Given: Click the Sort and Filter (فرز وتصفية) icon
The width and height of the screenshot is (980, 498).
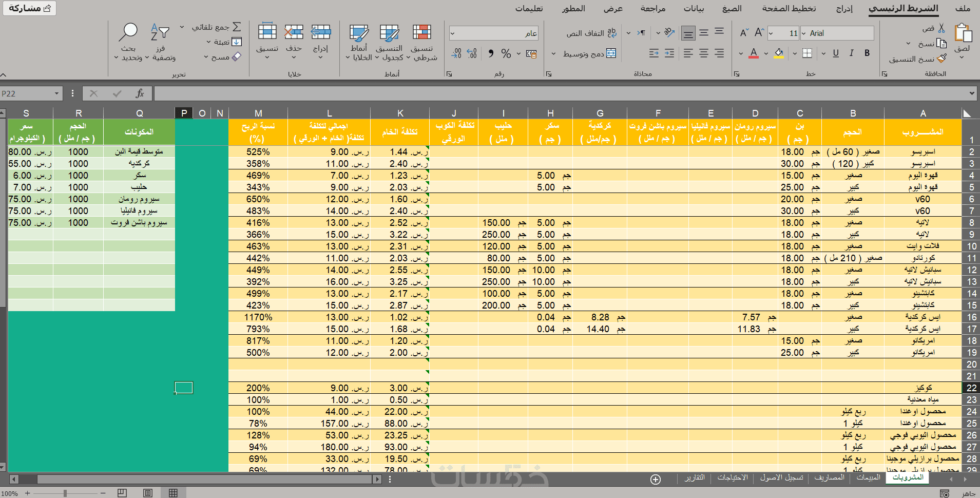Looking at the screenshot, I should pos(160,32).
